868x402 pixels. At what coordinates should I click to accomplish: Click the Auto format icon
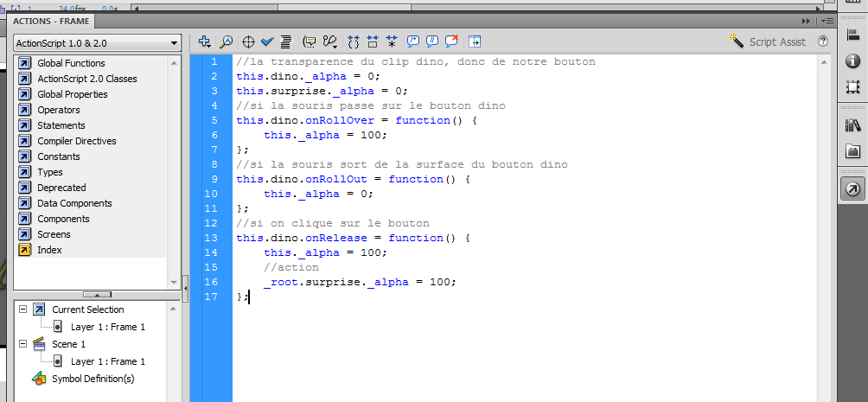pyautogui.click(x=285, y=41)
